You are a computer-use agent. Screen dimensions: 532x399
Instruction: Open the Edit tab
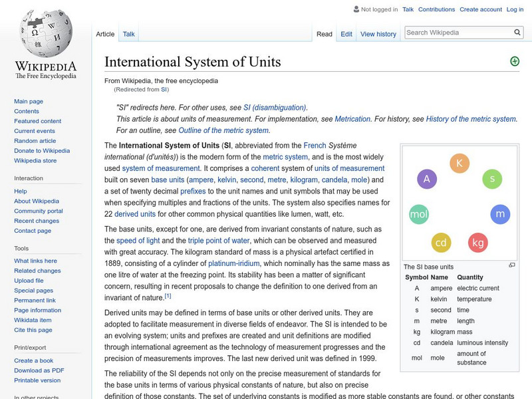pos(346,34)
